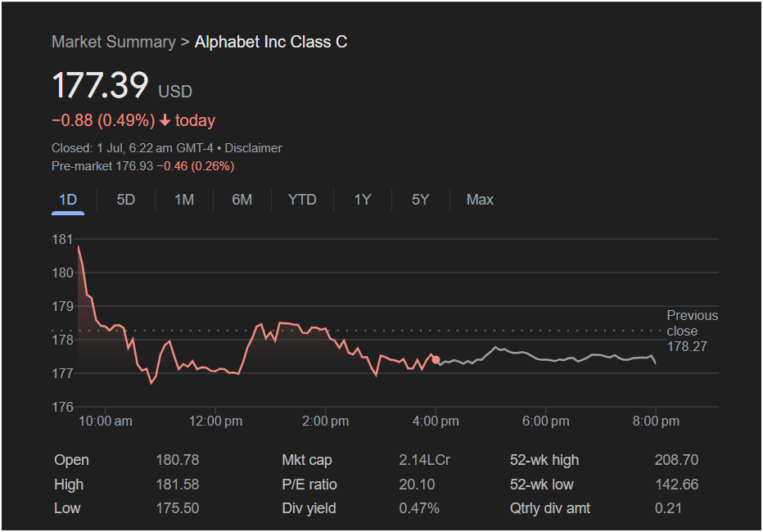Click the pre-market change −0.46 (0.26%)
Screen dimensions: 763x532
[x=196, y=166]
